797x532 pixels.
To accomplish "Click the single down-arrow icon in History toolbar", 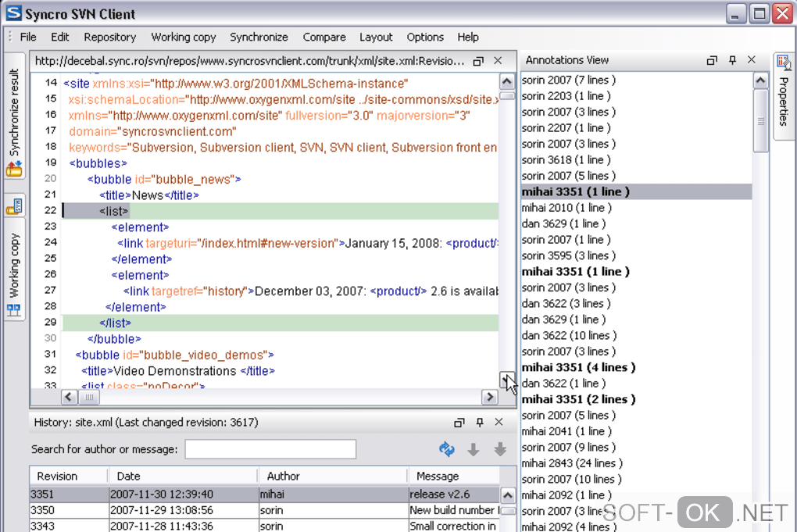I will coord(474,449).
